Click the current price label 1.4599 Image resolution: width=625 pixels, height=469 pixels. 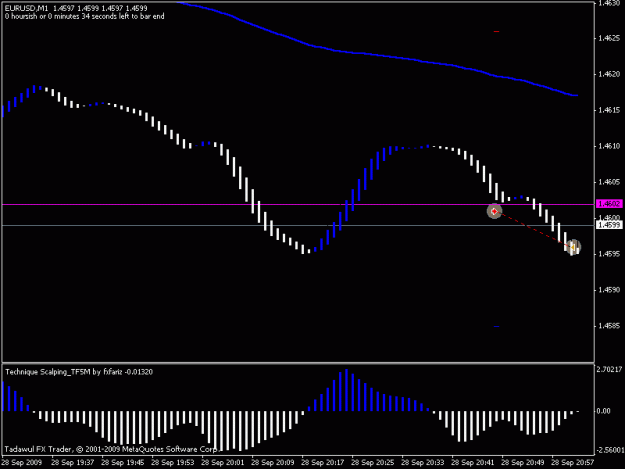[609, 225]
